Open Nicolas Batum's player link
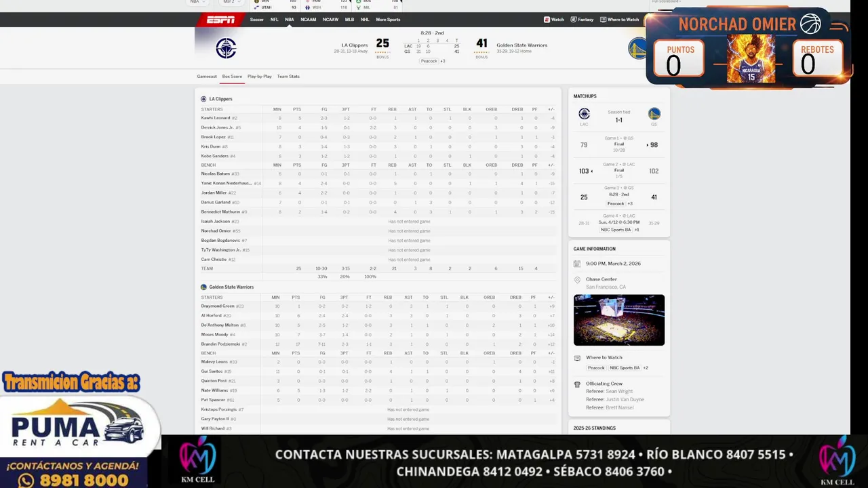868x488 pixels. (216, 174)
